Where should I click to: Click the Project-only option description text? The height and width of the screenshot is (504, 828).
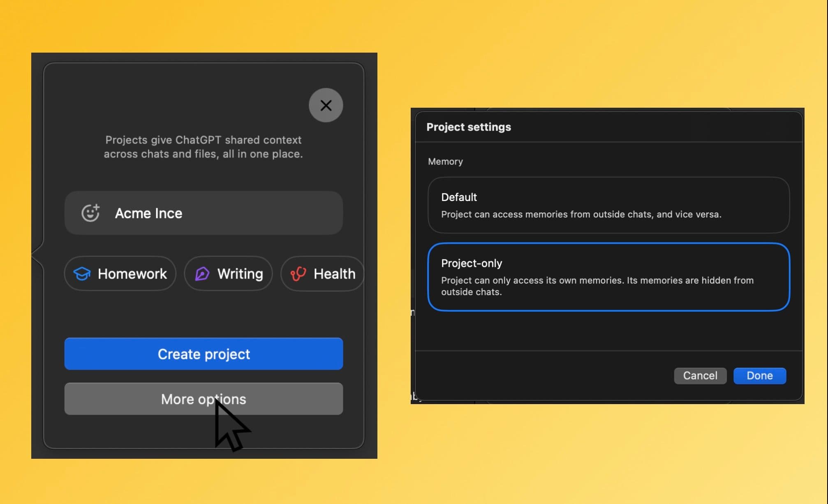tap(597, 286)
